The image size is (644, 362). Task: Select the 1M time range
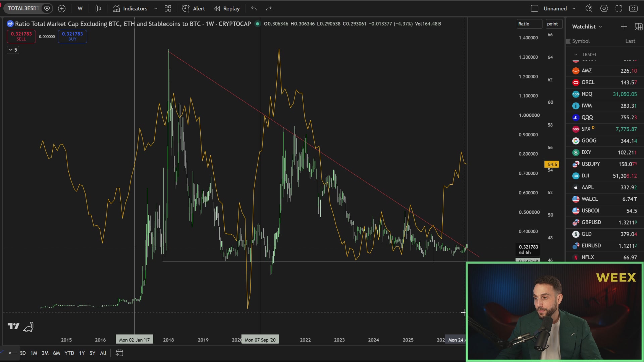34,353
